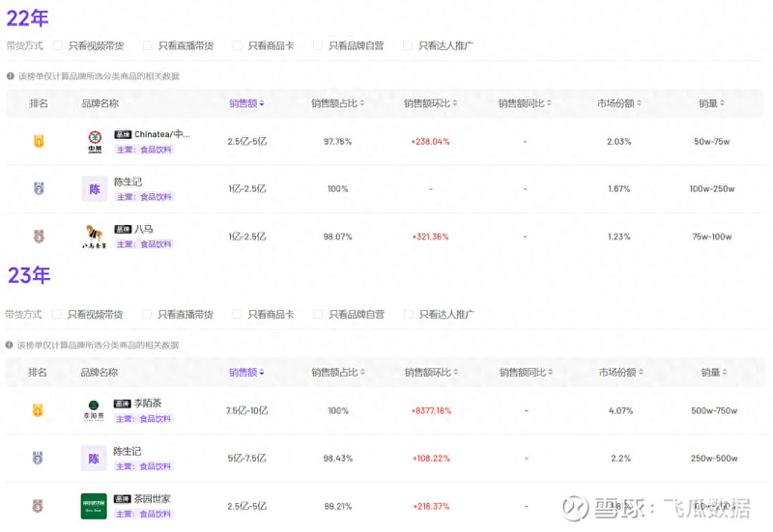The height and width of the screenshot is (532, 773).
Task: Enable 只看视频带货 in the 23年 filter
Action: click(x=57, y=314)
